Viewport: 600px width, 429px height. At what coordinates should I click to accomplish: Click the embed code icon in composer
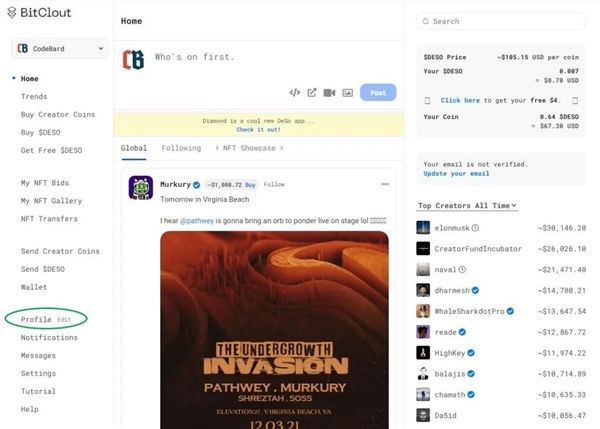pyautogui.click(x=295, y=93)
